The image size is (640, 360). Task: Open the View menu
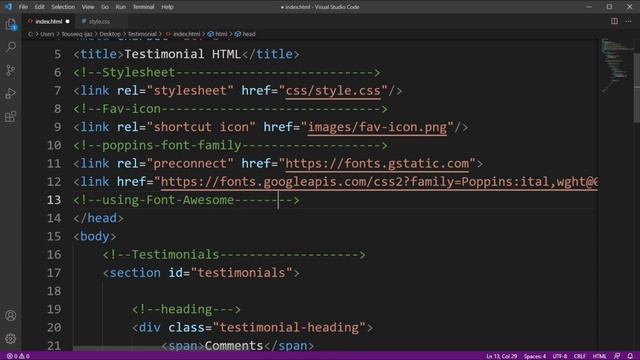click(88, 7)
